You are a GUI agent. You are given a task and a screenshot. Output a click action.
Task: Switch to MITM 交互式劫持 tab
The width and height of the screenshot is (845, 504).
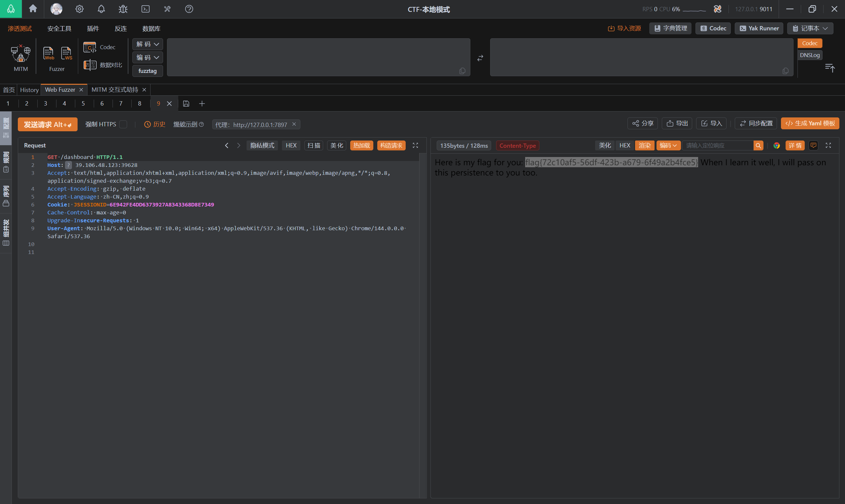[115, 90]
